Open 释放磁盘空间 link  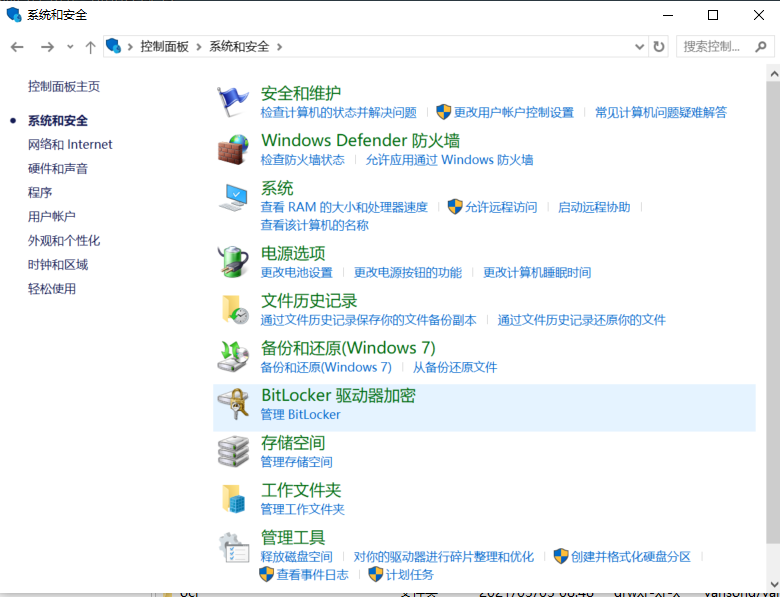click(296, 557)
